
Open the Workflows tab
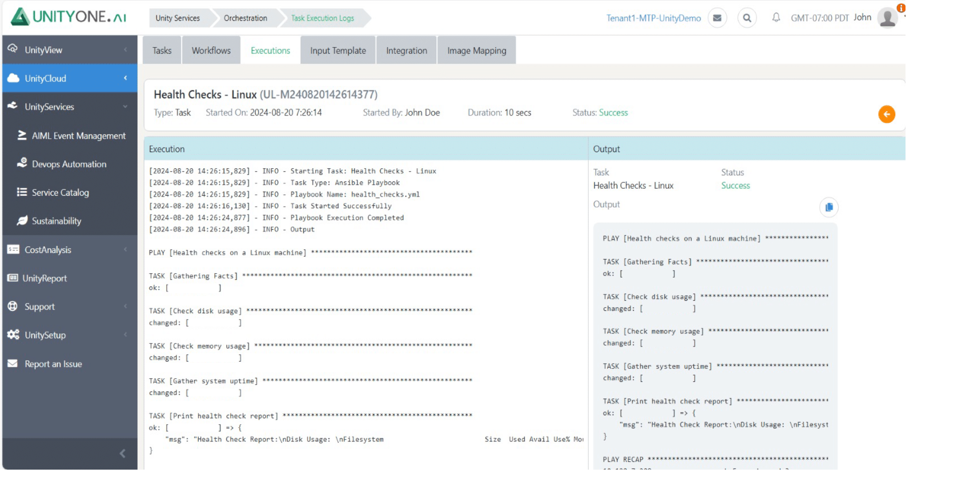coord(211,50)
